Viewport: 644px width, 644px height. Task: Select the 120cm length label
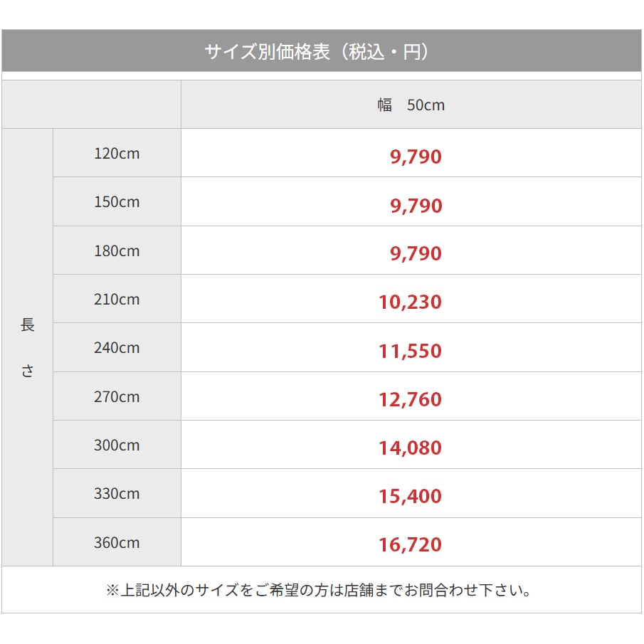click(x=117, y=154)
